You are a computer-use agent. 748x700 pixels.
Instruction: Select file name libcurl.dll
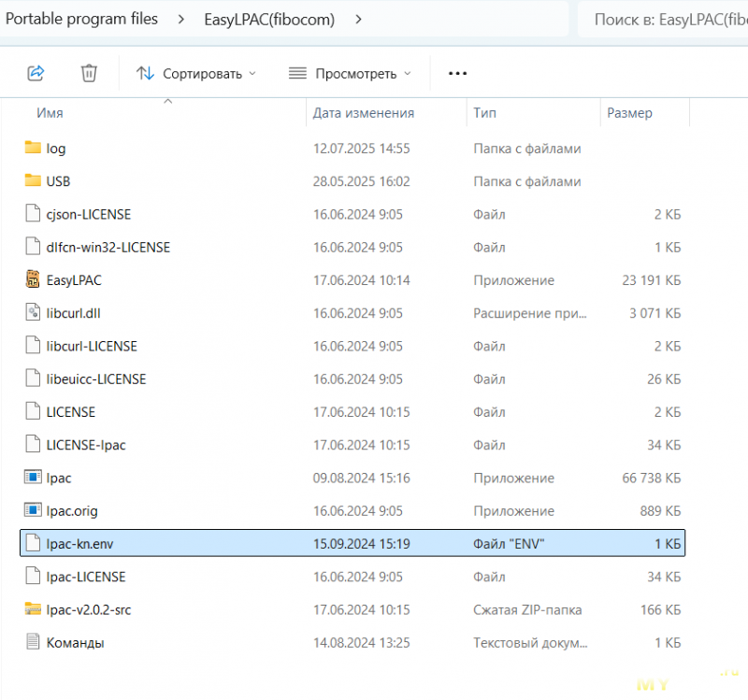pyautogui.click(x=73, y=313)
